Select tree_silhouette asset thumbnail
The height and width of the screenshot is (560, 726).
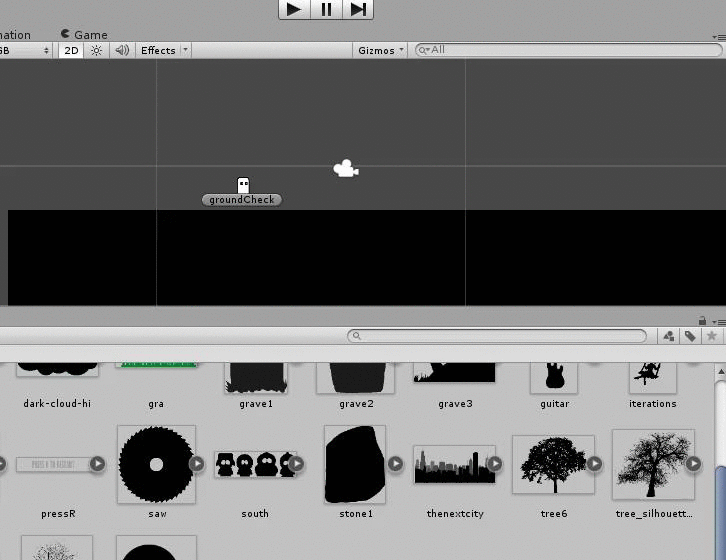click(653, 465)
